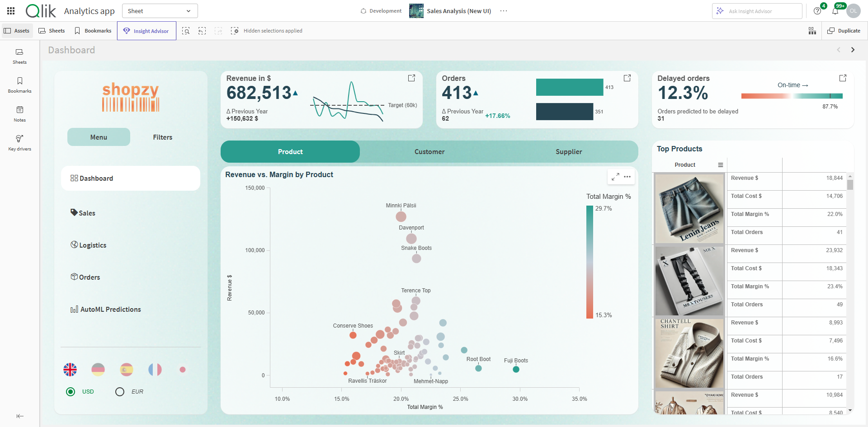The height and width of the screenshot is (427, 868).
Task: Open Sheets in the left sidebar
Action: [19, 56]
